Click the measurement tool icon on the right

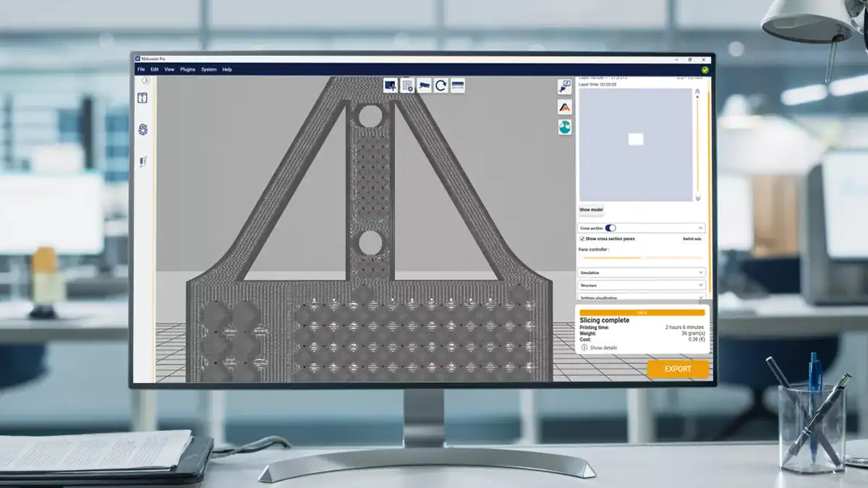tap(565, 88)
